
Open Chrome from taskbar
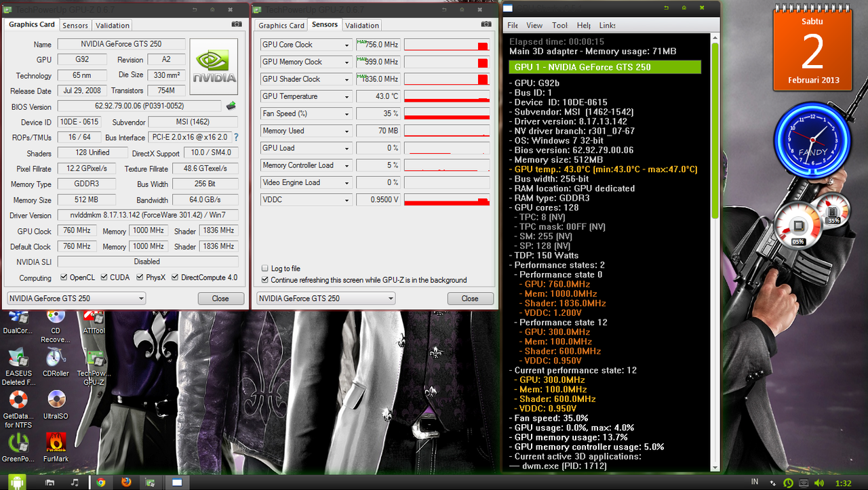[100, 483]
